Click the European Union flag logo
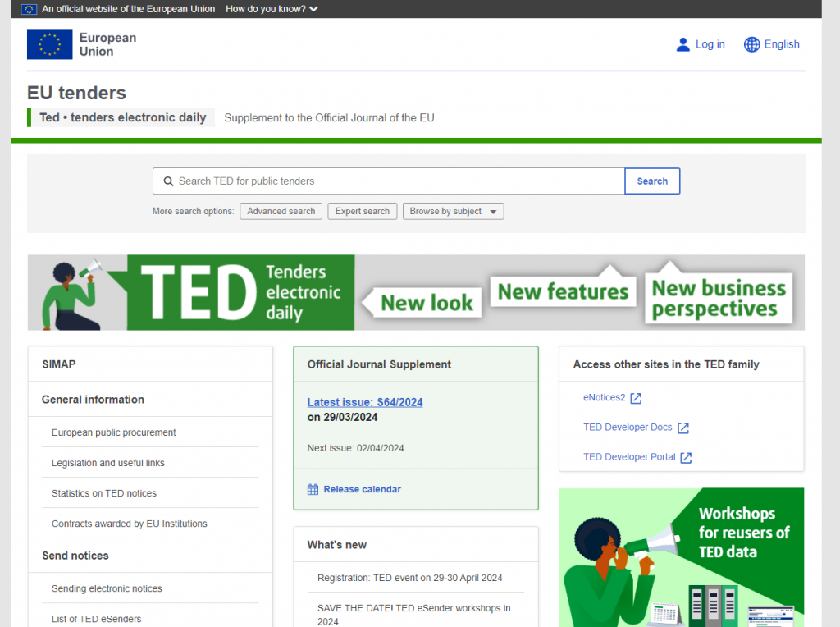The width and height of the screenshot is (840, 627). [x=50, y=44]
